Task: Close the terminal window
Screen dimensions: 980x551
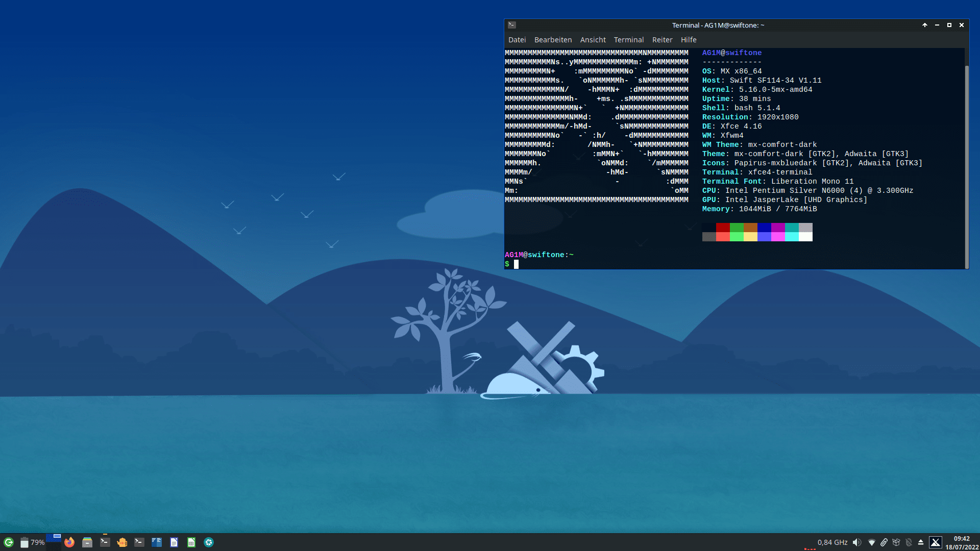Action: 961,25
